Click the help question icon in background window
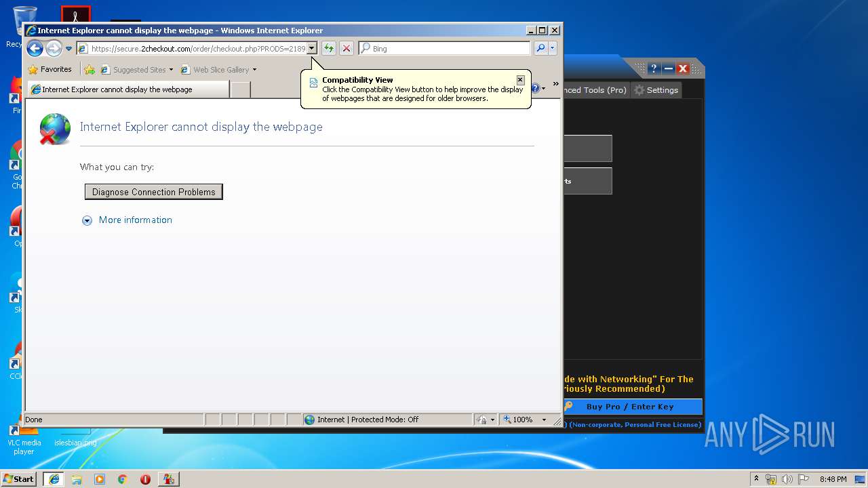868x488 pixels. coord(653,68)
